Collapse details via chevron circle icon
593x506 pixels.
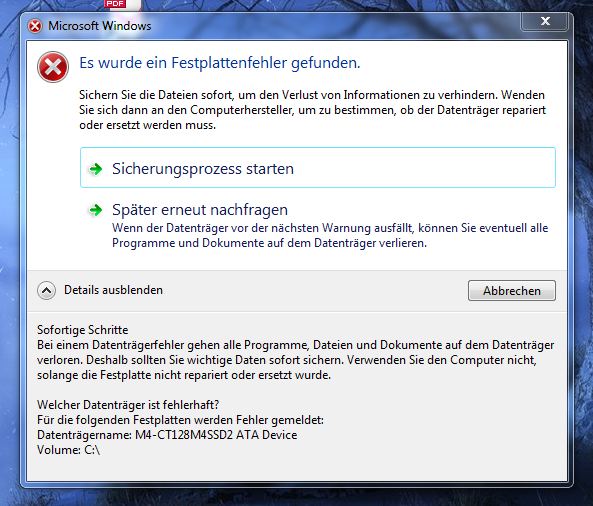click(x=47, y=290)
